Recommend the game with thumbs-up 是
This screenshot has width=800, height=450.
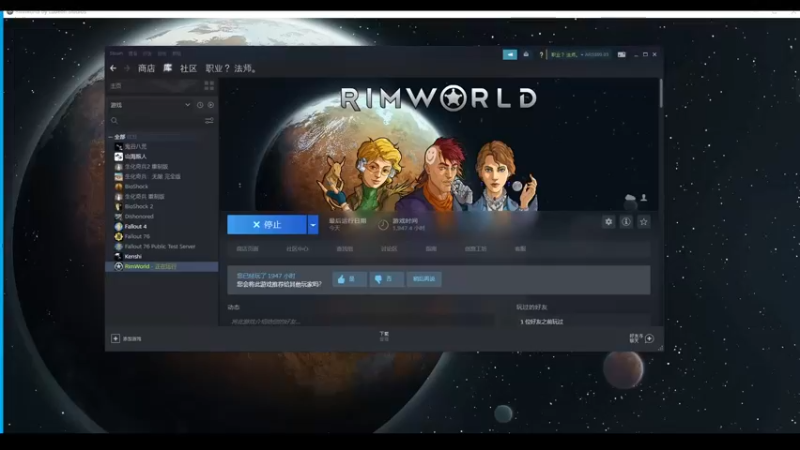(349, 279)
